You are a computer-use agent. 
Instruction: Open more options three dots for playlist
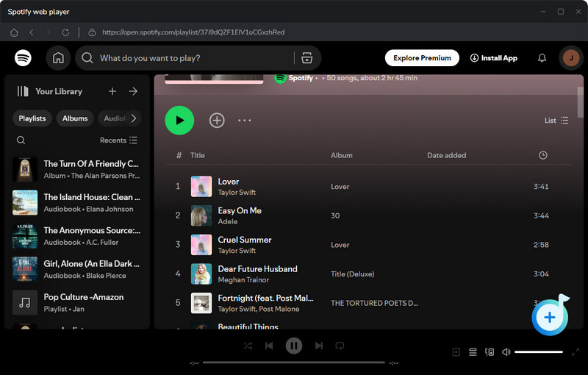245,121
